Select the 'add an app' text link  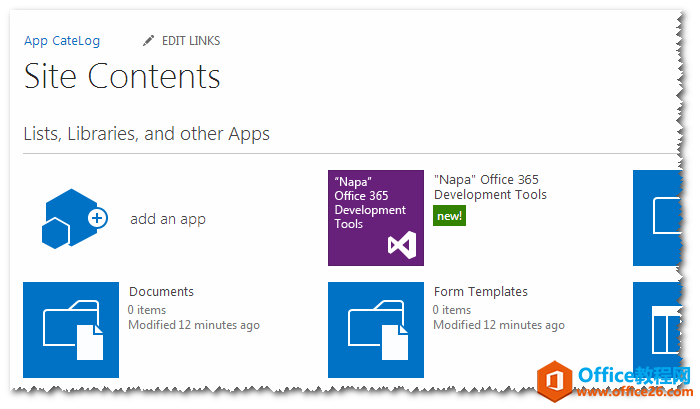pyautogui.click(x=168, y=219)
